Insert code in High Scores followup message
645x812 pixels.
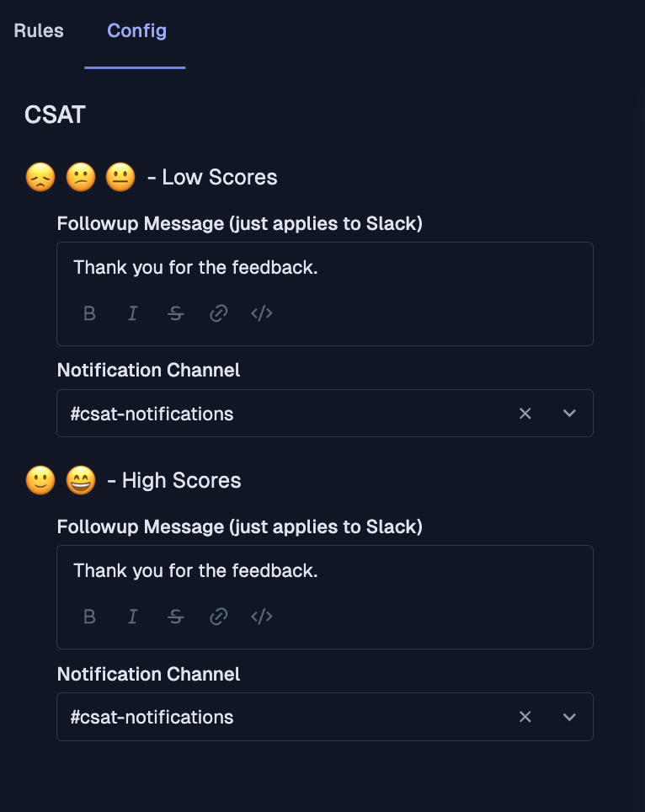(262, 617)
